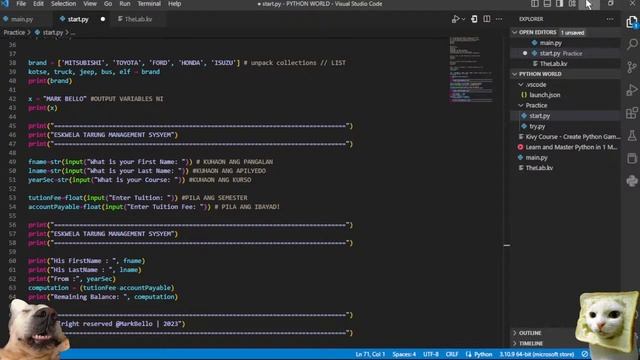Click Ln 71, Col 1 status item

(x=370, y=354)
